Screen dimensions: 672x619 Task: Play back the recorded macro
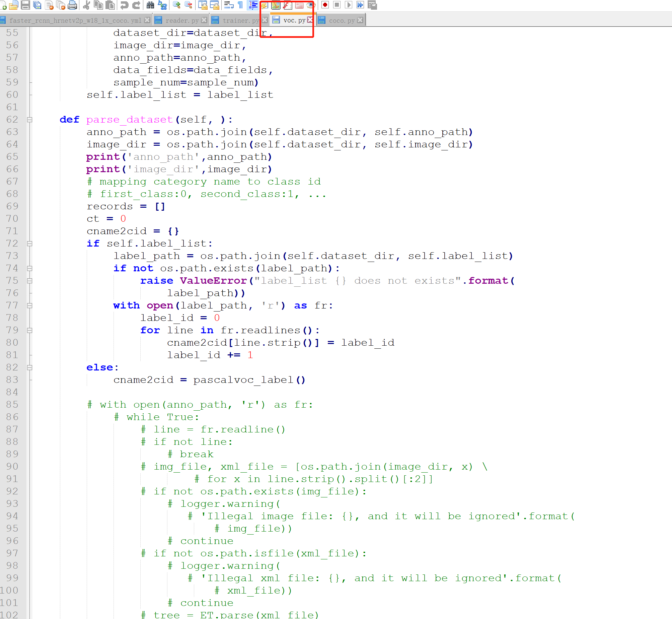click(x=348, y=5)
